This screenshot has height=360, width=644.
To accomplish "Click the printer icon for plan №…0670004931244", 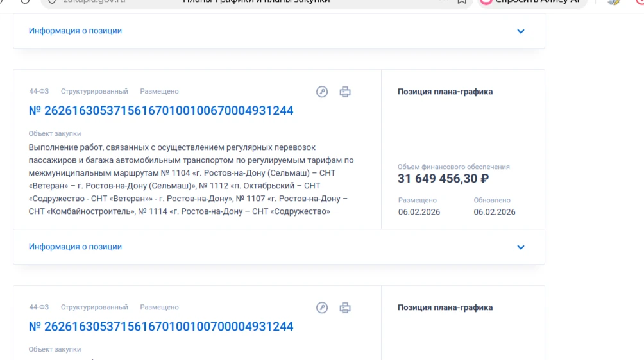I will (345, 92).
